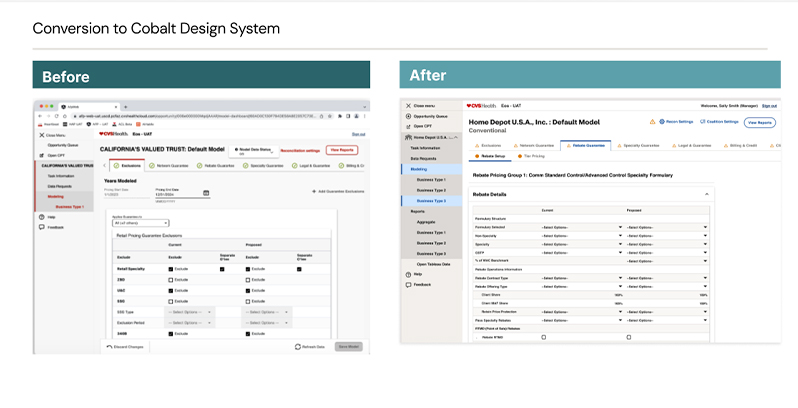This screenshot has height=408, width=798.
Task: Collapse the Home Depot U.S.A. sidebar group
Action: (455, 137)
